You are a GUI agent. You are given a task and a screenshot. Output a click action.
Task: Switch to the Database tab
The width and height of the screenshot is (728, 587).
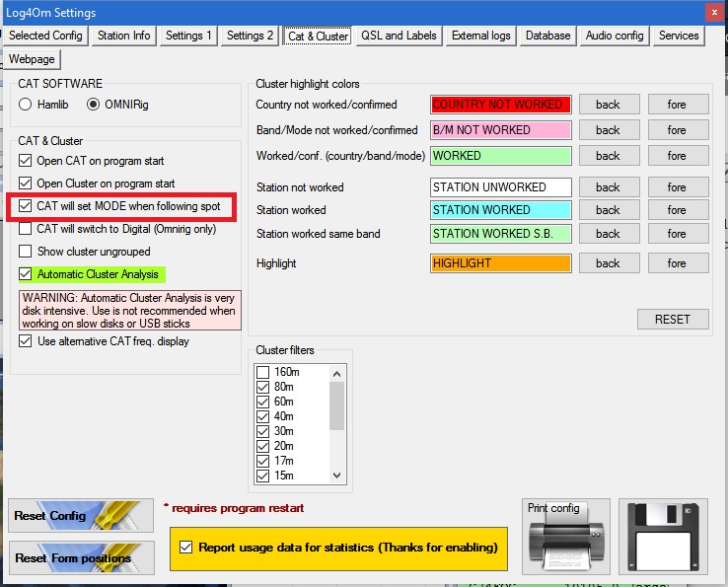[x=547, y=36]
